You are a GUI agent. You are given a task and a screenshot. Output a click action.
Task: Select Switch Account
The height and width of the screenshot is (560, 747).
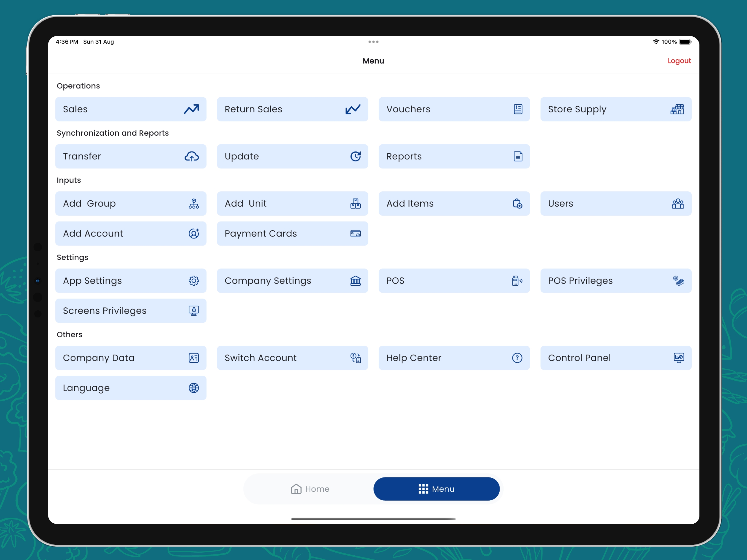pyautogui.click(x=293, y=358)
